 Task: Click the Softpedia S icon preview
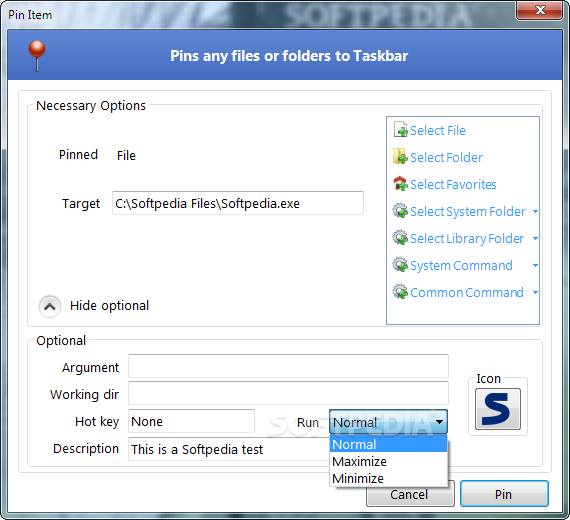coord(498,409)
